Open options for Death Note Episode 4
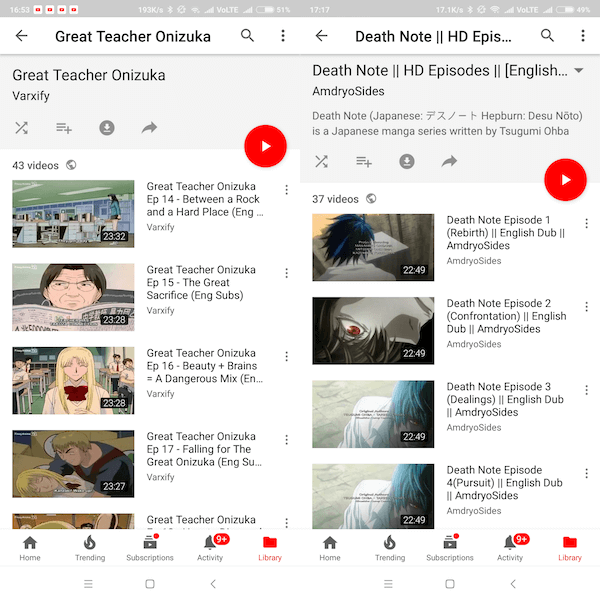The width and height of the screenshot is (600, 600). [x=586, y=474]
